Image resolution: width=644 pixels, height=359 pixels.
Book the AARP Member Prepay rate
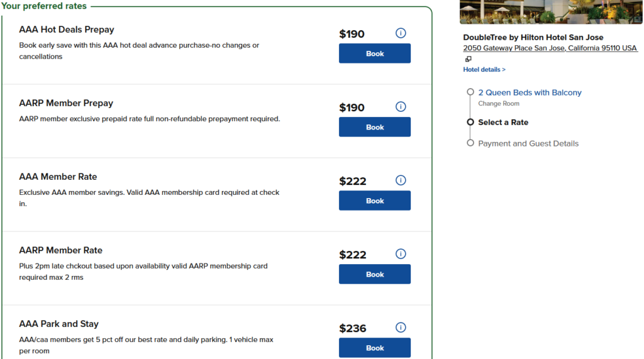click(375, 127)
